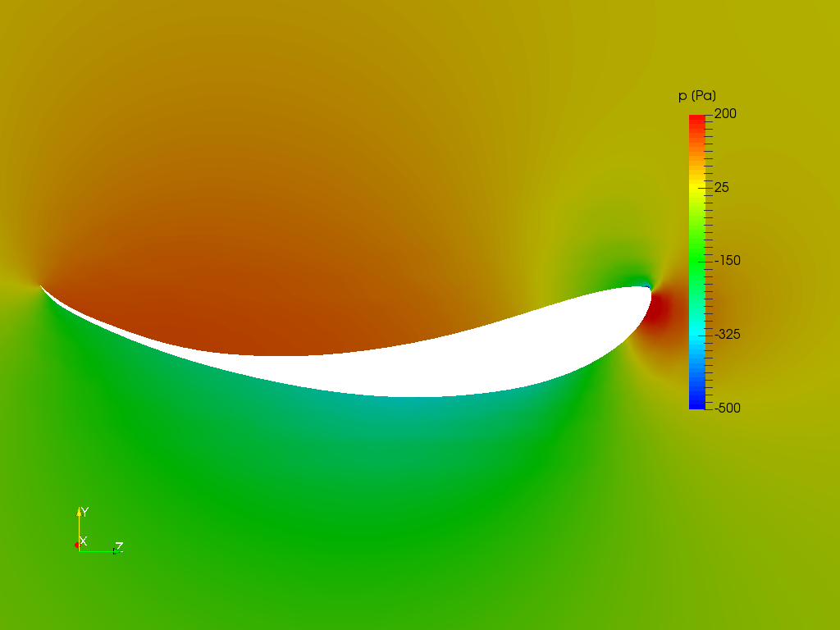Click the blue minimum end of colorbar
840x630 pixels.
click(696, 402)
